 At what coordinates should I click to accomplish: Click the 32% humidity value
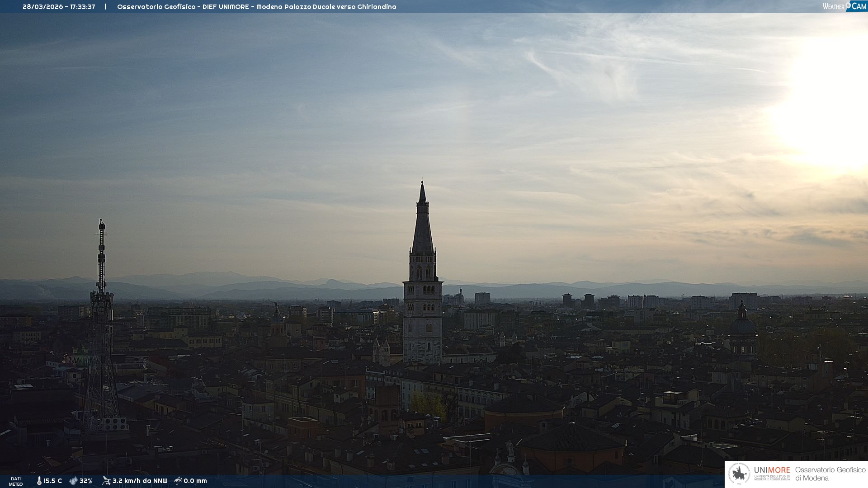86,481
